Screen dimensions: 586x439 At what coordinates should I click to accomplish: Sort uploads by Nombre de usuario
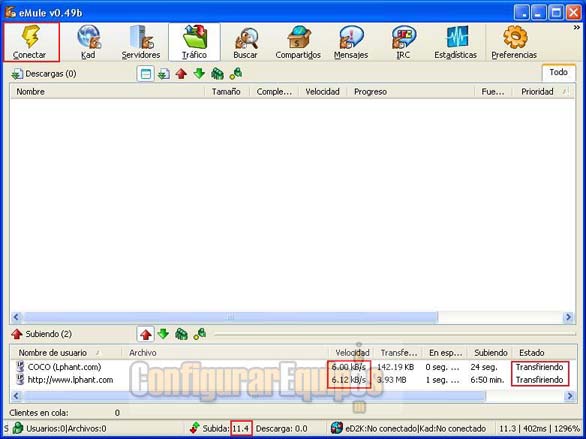tap(66, 353)
